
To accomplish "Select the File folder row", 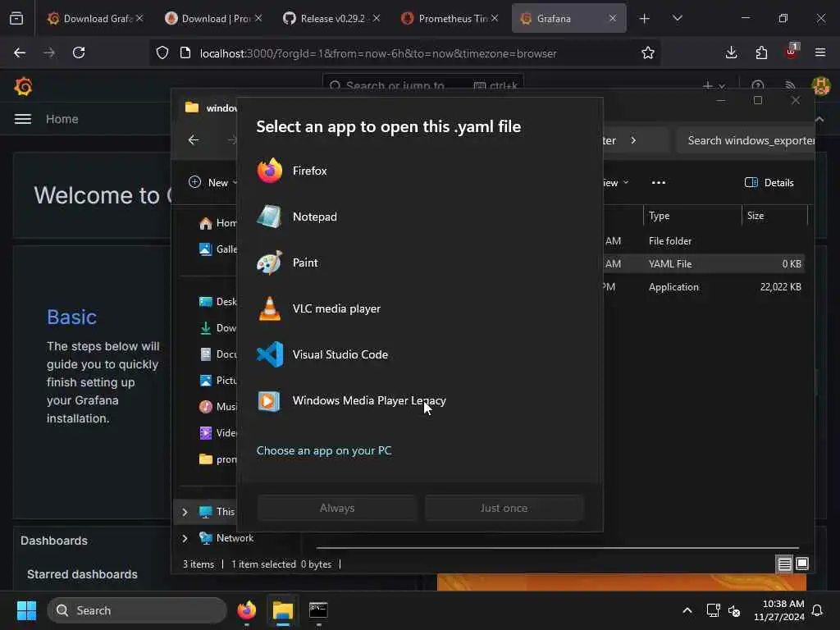I will pyautogui.click(x=704, y=241).
